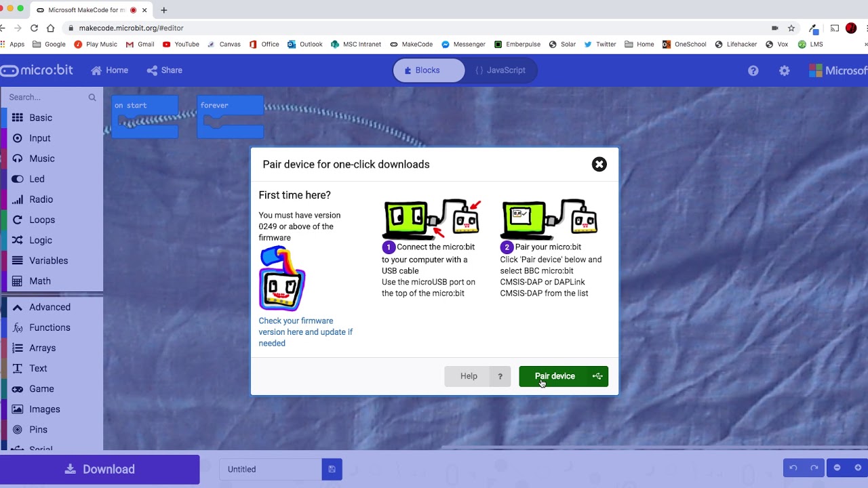Open the Variables blocks category
The height and width of the screenshot is (488, 868).
(x=52, y=260)
